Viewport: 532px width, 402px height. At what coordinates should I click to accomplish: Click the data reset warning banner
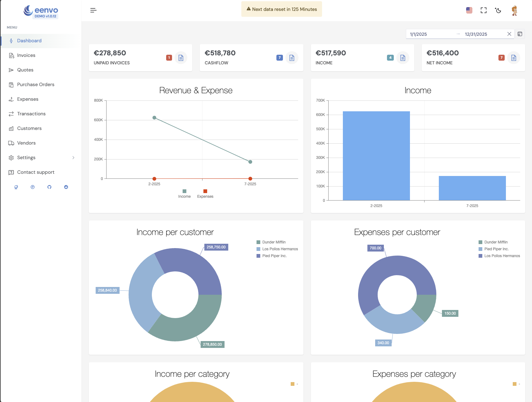[282, 9]
